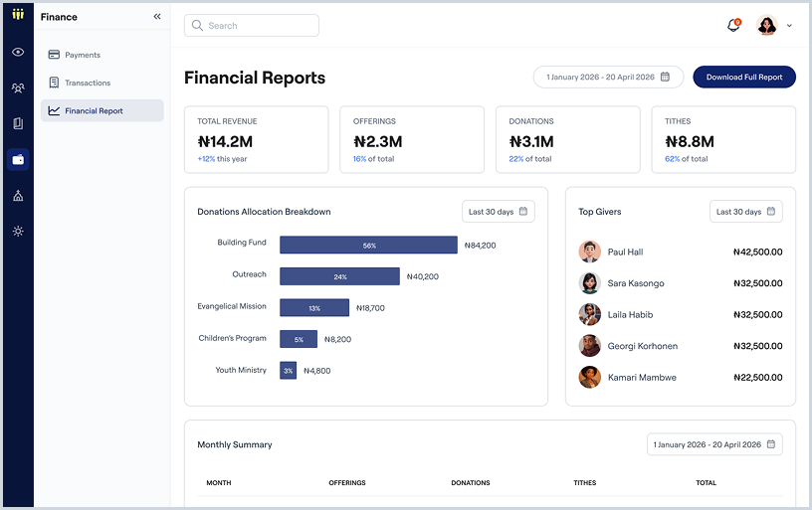Click the ₦8,200 value

click(337, 339)
